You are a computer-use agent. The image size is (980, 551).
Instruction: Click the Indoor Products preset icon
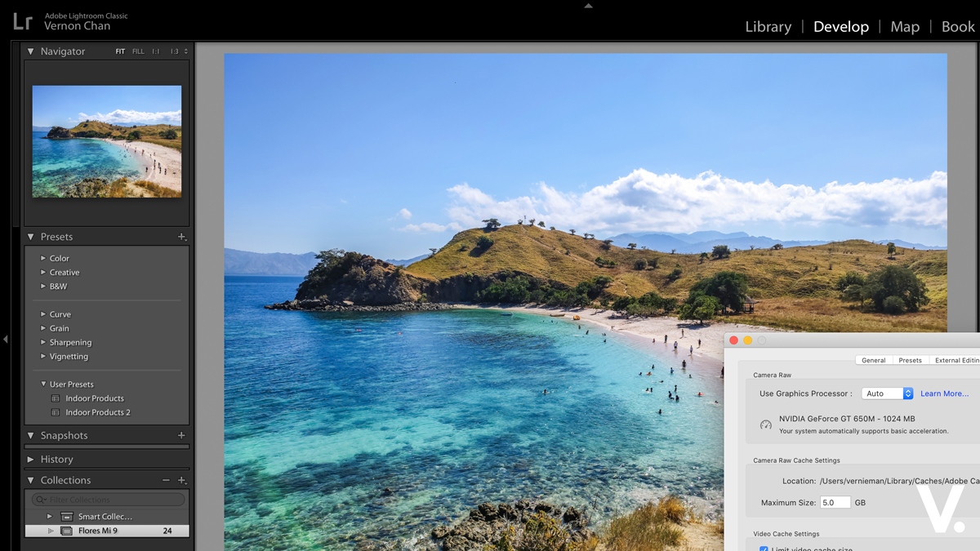pos(56,398)
